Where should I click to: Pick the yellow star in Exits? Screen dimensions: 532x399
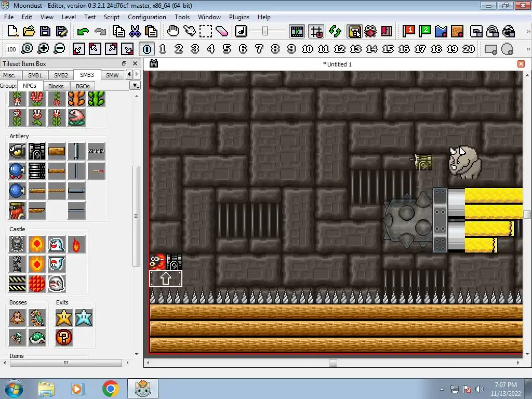tap(64, 317)
